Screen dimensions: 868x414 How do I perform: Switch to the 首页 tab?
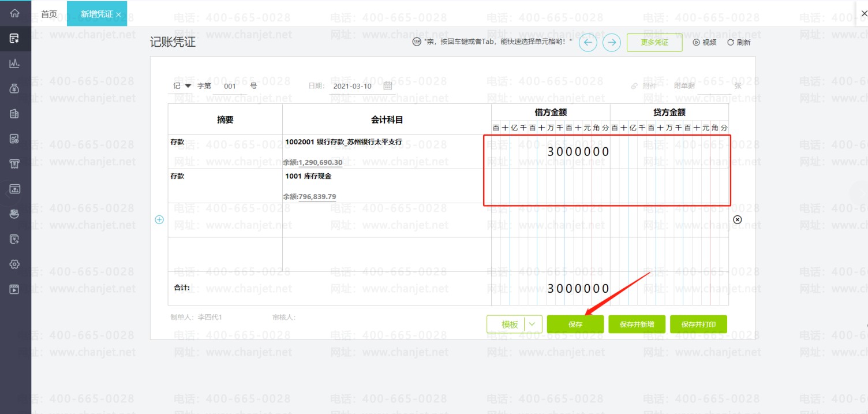(x=49, y=14)
